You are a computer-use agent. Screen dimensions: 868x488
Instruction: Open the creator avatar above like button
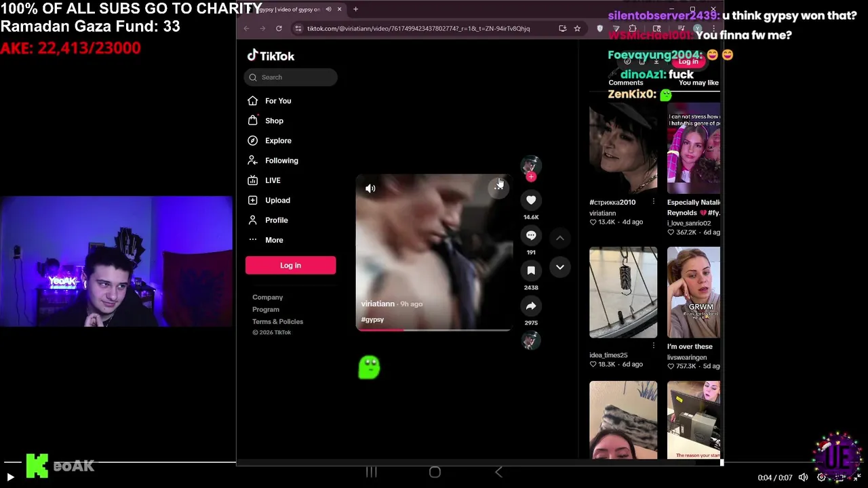[x=530, y=165]
